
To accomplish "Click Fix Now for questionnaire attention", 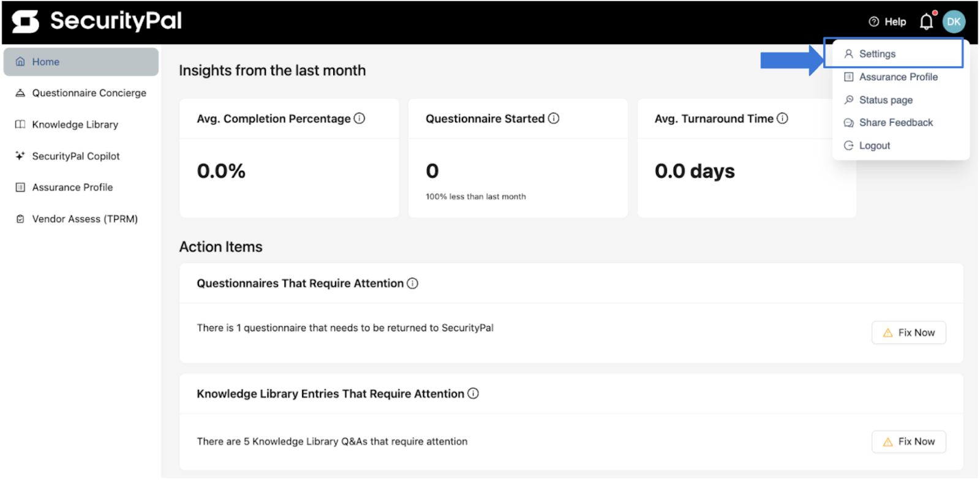I will [908, 332].
